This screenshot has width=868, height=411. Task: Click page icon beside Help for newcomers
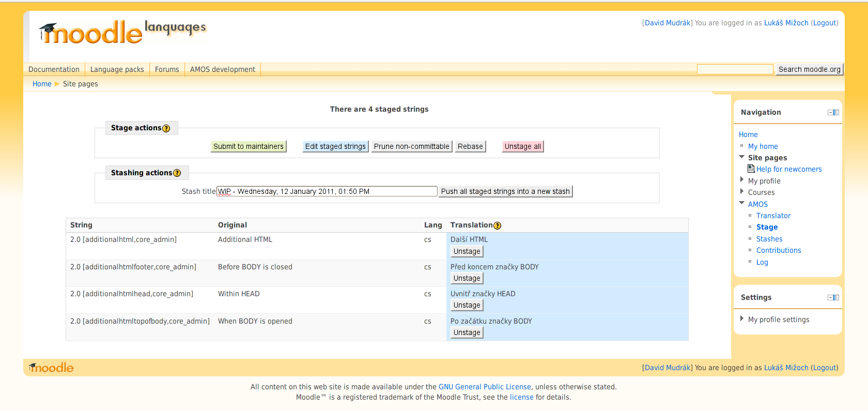pyautogui.click(x=751, y=169)
